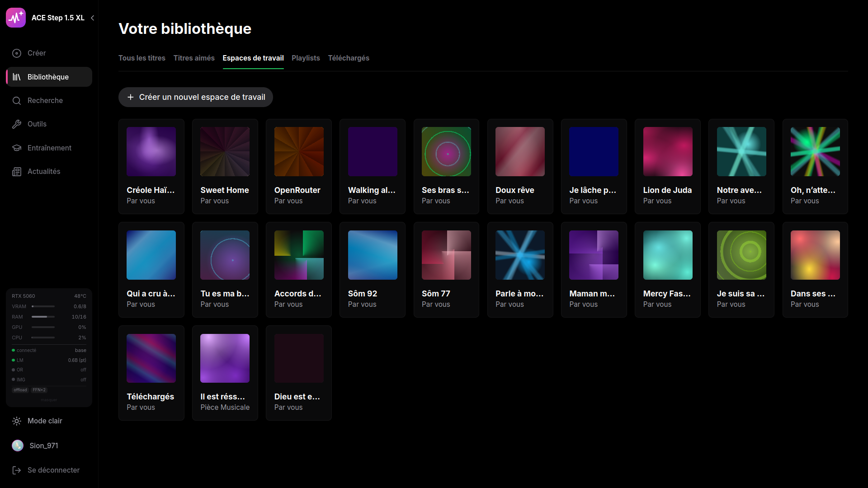This screenshot has height=488, width=868.
Task: Switch to Tous les titres tab
Action: tap(142, 58)
